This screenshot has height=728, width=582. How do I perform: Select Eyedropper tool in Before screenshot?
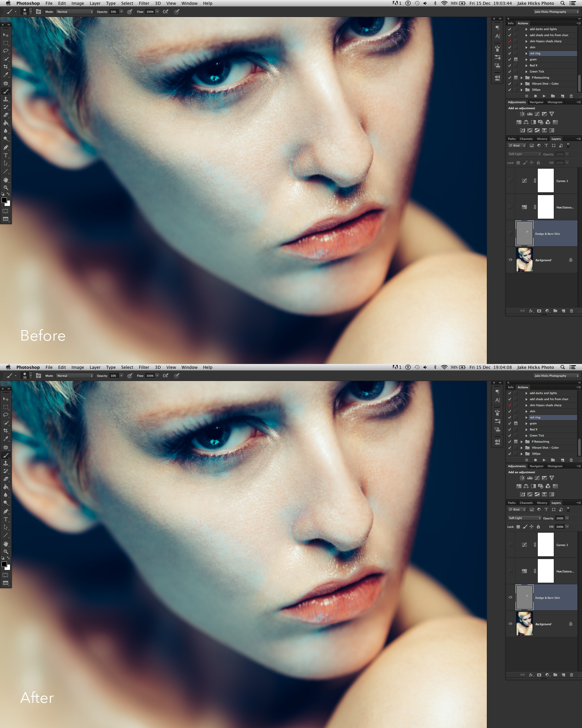tap(6, 75)
